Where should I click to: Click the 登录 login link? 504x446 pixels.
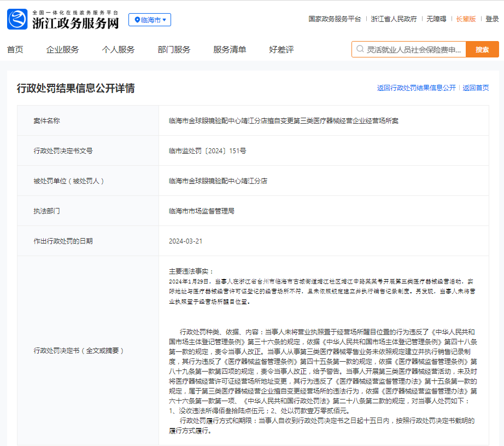pyautogui.click(x=492, y=19)
